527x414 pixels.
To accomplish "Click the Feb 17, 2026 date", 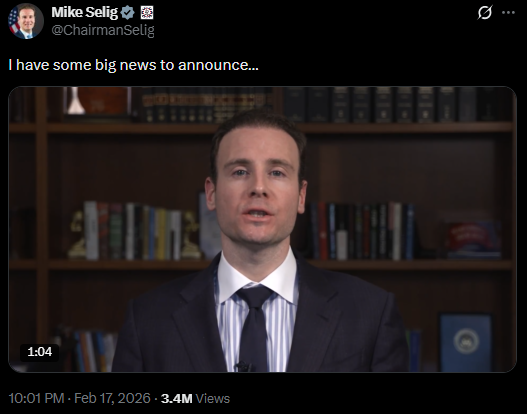I will tap(112, 399).
